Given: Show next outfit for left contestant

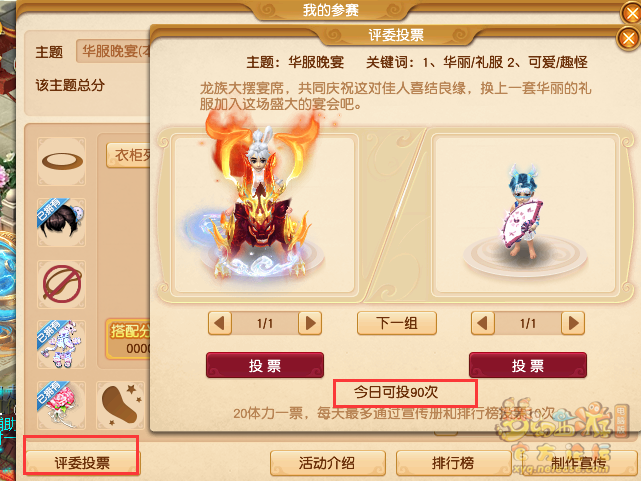Looking at the screenshot, I should tap(310, 323).
